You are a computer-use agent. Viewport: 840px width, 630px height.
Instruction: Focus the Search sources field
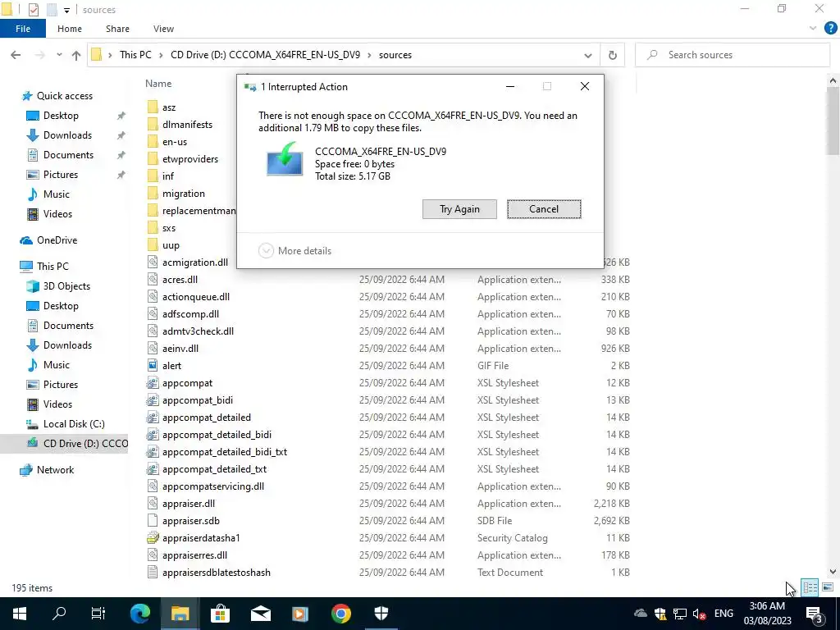tap(733, 55)
